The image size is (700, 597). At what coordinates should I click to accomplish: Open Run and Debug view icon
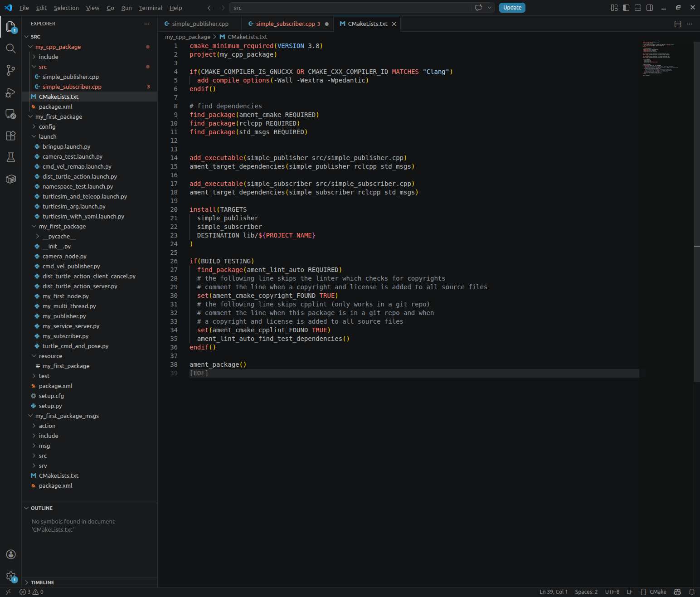pos(11,92)
